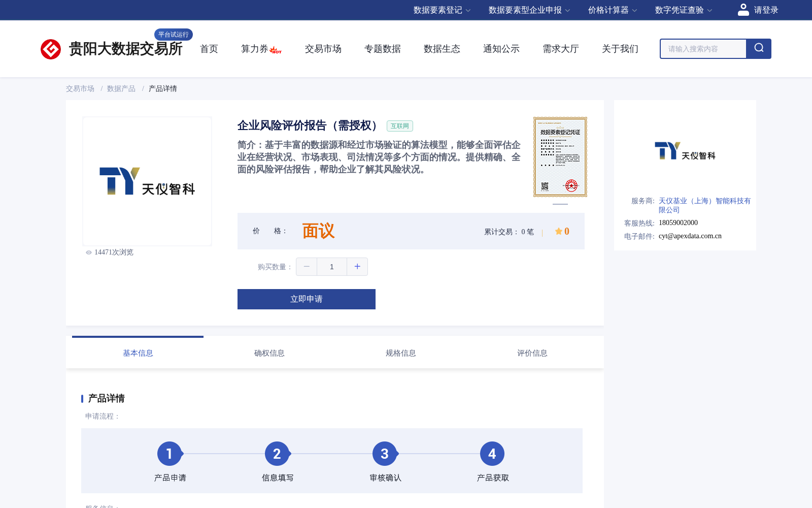Open 算力券 navigation item
The width and height of the screenshot is (812, 508).
click(254, 49)
